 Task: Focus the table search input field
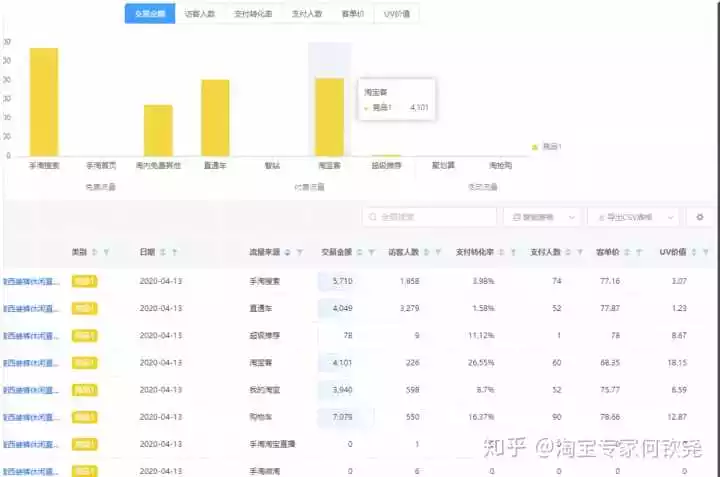[429, 217]
